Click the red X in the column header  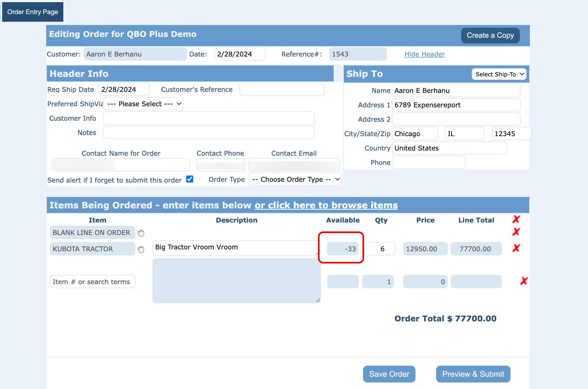[x=516, y=219]
